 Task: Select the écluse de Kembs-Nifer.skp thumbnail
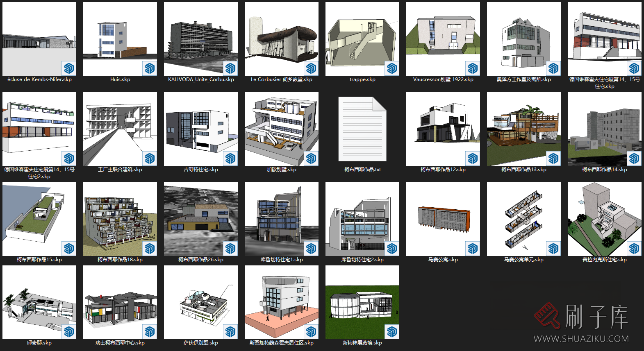[39, 39]
